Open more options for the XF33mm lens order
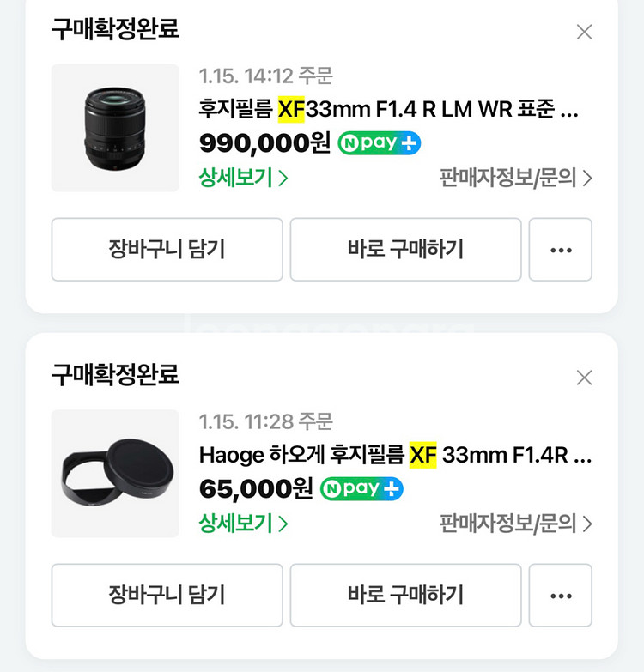Viewport: 644px width, 672px height. pyautogui.click(x=560, y=250)
